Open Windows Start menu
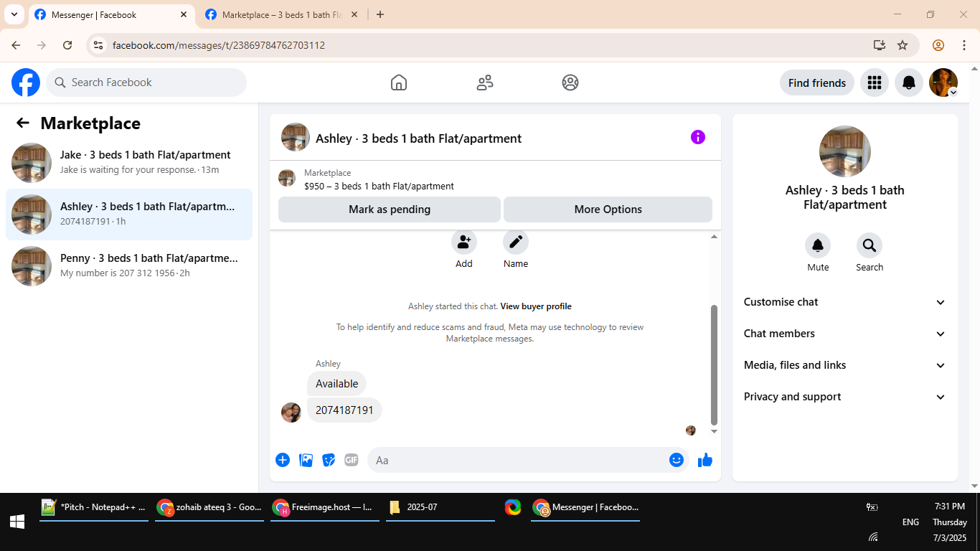The image size is (980, 551). 17,522
